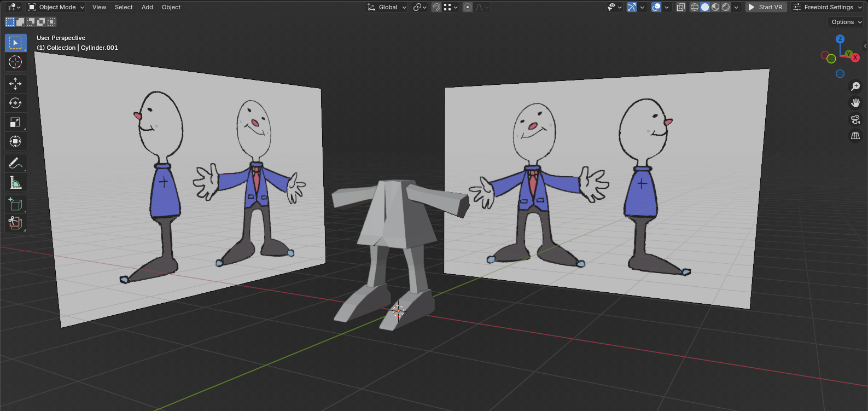Viewport: 868px width, 411px height.
Task: Open the overlays options dropdown arrow
Action: pos(667,7)
